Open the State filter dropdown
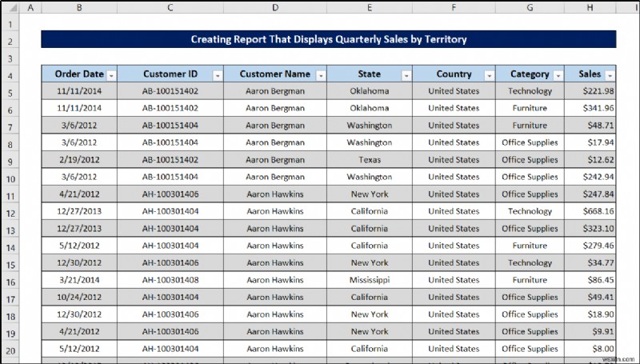The width and height of the screenshot is (640, 364). tap(406, 75)
